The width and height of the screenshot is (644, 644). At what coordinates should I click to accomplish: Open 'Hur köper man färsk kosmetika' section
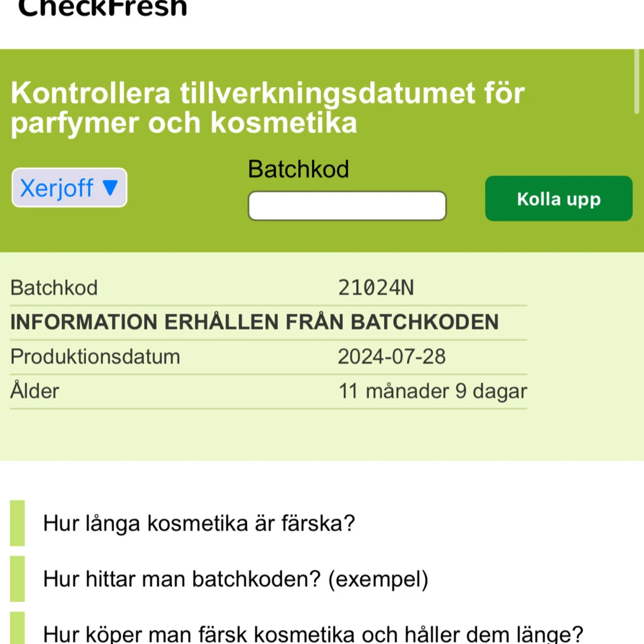click(313, 633)
